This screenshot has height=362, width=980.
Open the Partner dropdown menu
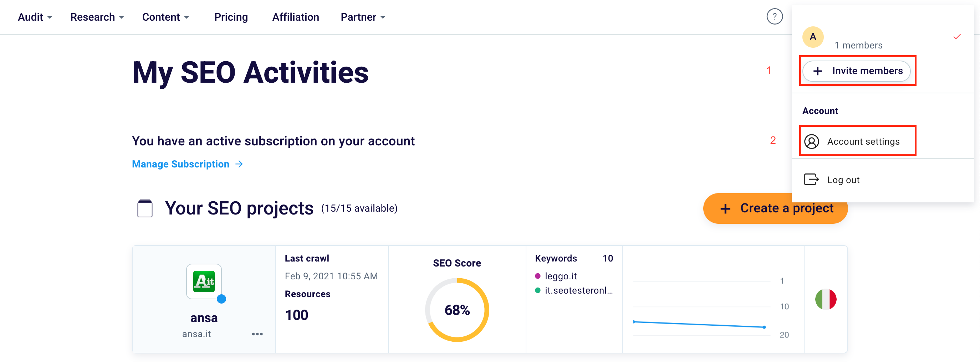[363, 17]
